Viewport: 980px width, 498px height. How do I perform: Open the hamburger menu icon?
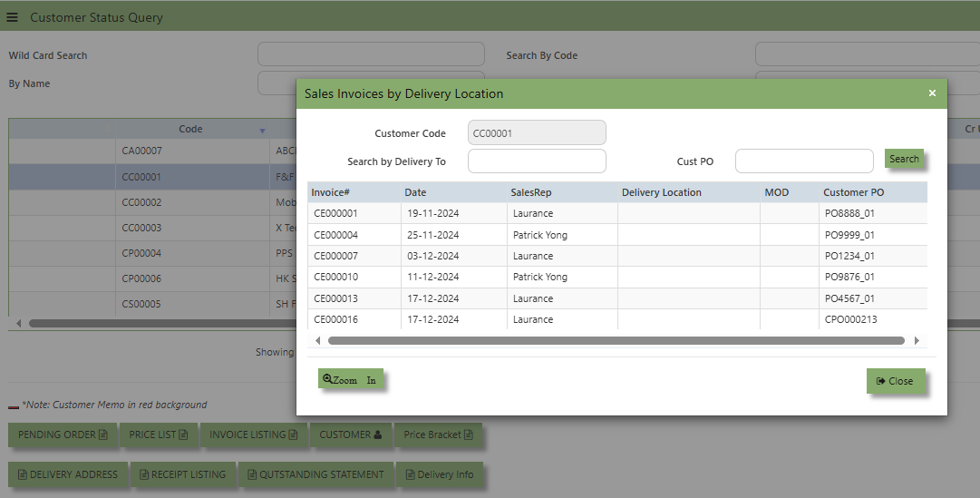point(12,17)
